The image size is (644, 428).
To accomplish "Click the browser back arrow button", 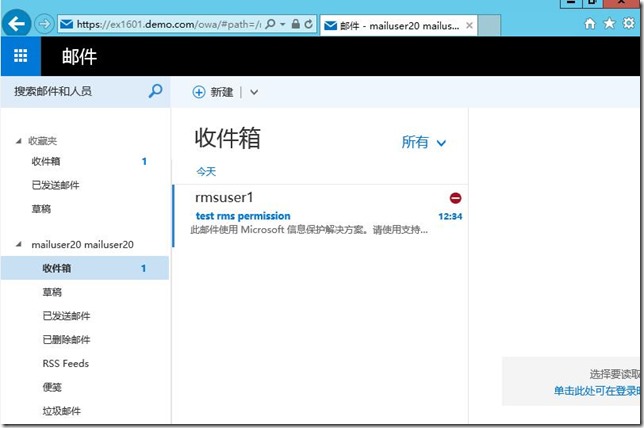I will 16,24.
